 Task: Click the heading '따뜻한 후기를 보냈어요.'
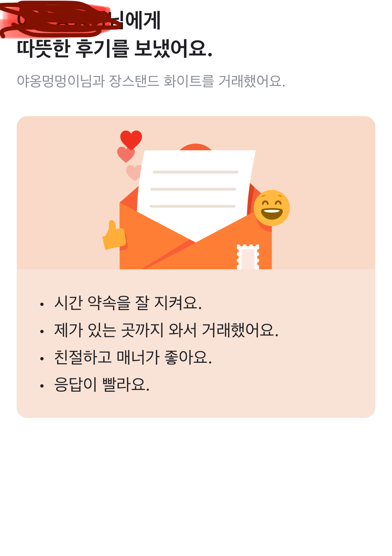pyautogui.click(x=115, y=48)
